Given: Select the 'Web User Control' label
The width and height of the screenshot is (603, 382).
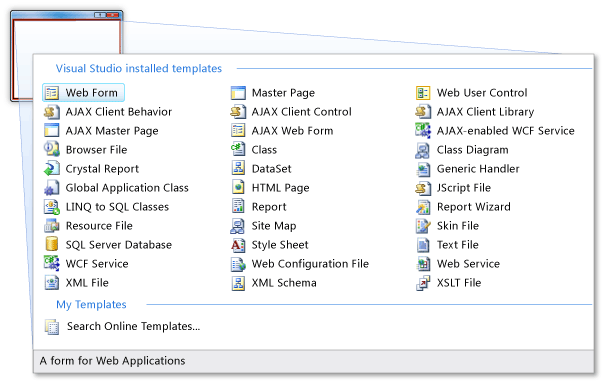Looking at the screenshot, I should 482,93.
